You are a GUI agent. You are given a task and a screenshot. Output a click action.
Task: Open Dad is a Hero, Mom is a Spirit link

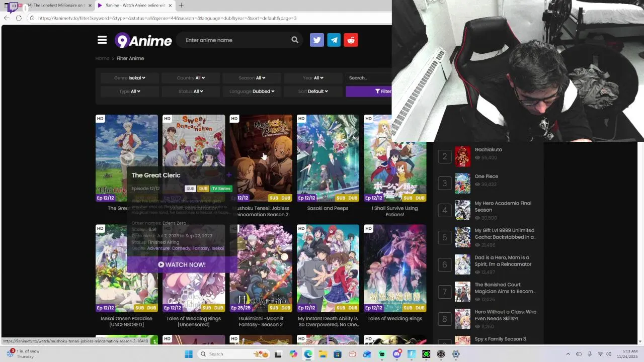[503, 261]
